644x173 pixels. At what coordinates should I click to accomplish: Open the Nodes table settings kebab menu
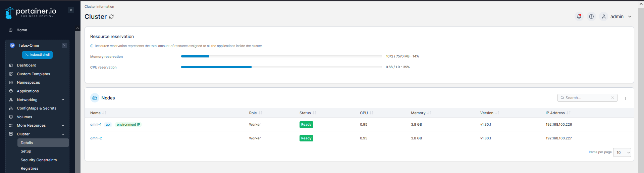click(x=626, y=98)
